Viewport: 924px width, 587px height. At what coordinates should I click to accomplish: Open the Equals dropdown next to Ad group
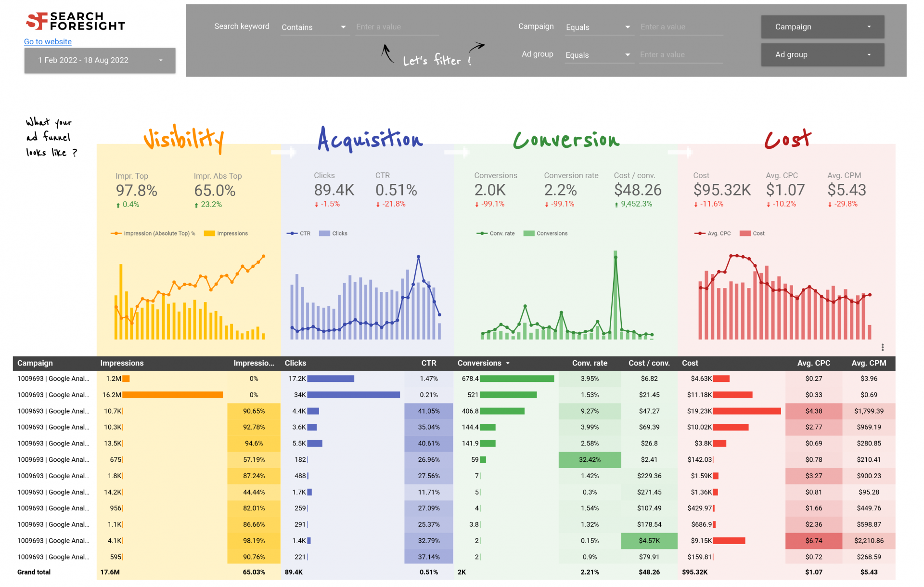598,54
